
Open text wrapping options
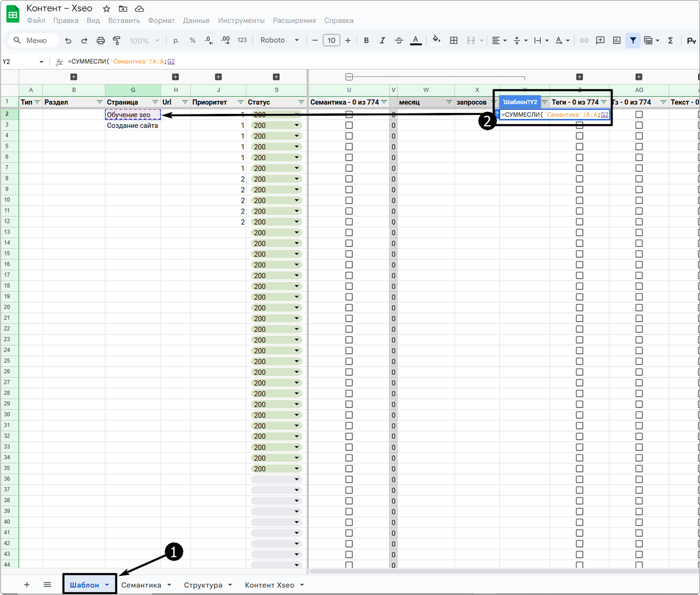[x=541, y=41]
